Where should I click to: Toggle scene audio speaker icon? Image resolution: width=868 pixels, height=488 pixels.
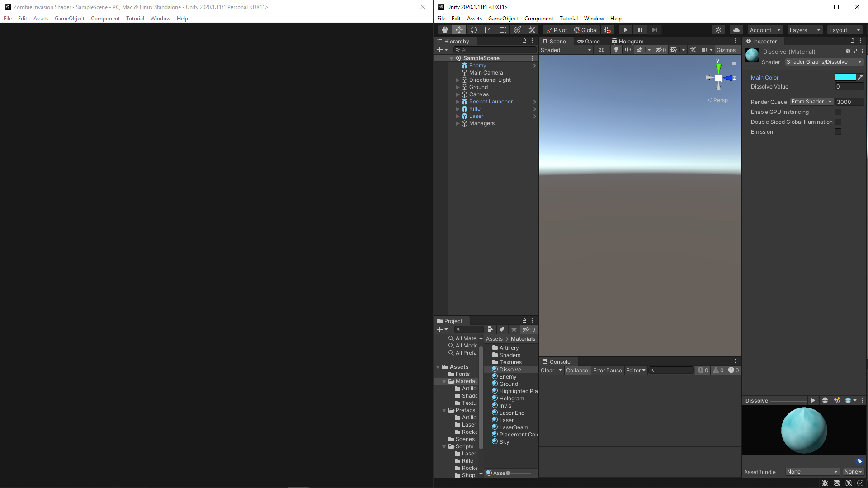click(x=627, y=50)
